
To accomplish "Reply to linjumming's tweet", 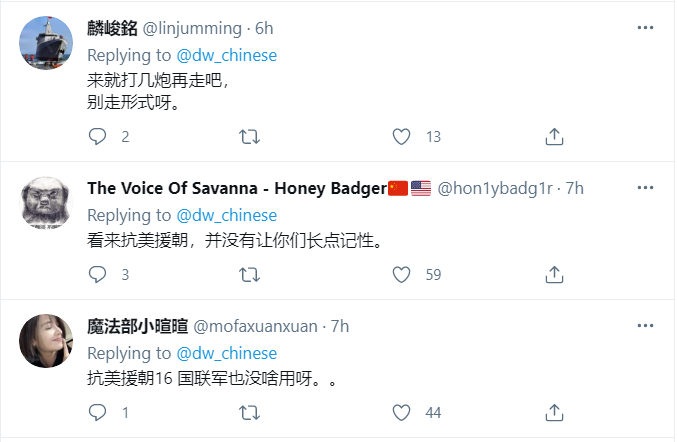I will coord(97,136).
